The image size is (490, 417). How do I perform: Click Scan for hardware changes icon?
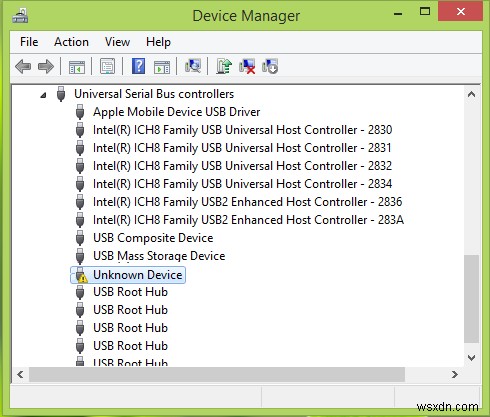pos(193,66)
